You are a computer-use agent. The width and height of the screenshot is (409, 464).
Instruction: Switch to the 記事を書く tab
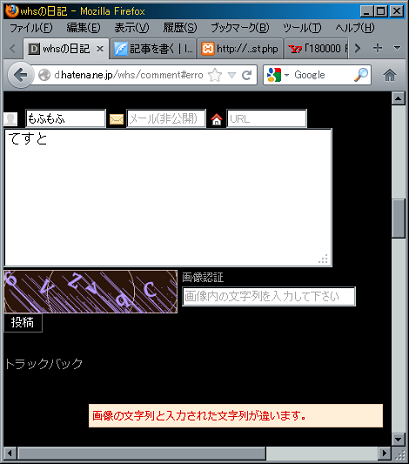click(x=153, y=49)
